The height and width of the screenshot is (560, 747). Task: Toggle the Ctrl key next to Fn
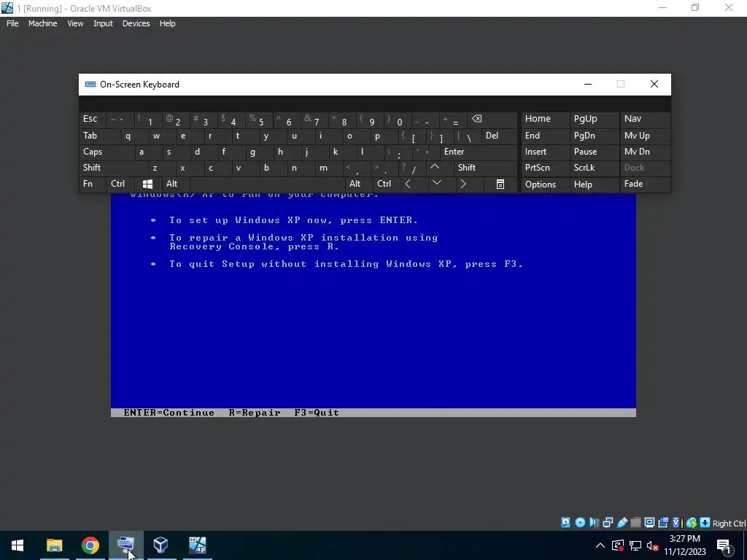(120, 184)
